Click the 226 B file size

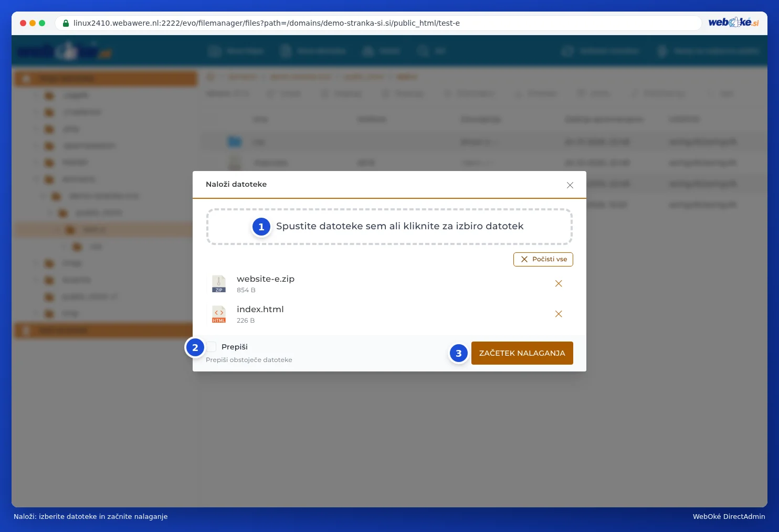pos(246,321)
